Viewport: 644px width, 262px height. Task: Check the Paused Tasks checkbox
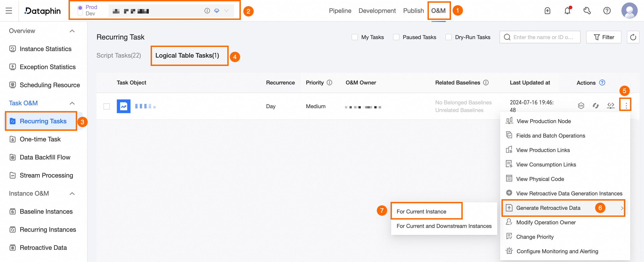(396, 37)
